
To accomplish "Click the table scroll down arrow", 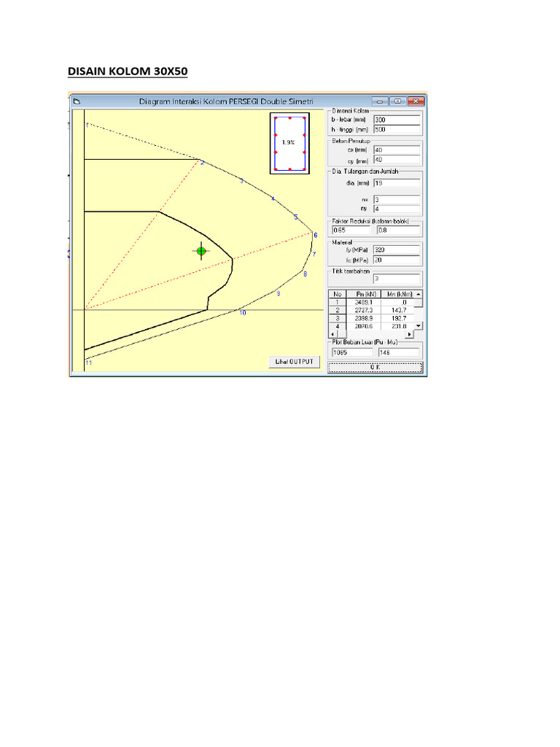I will [x=419, y=326].
